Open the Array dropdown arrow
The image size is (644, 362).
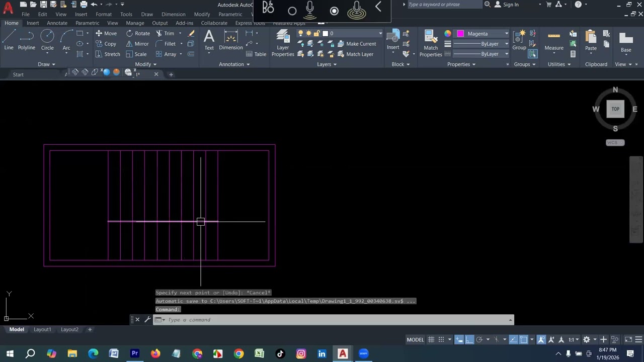(181, 54)
